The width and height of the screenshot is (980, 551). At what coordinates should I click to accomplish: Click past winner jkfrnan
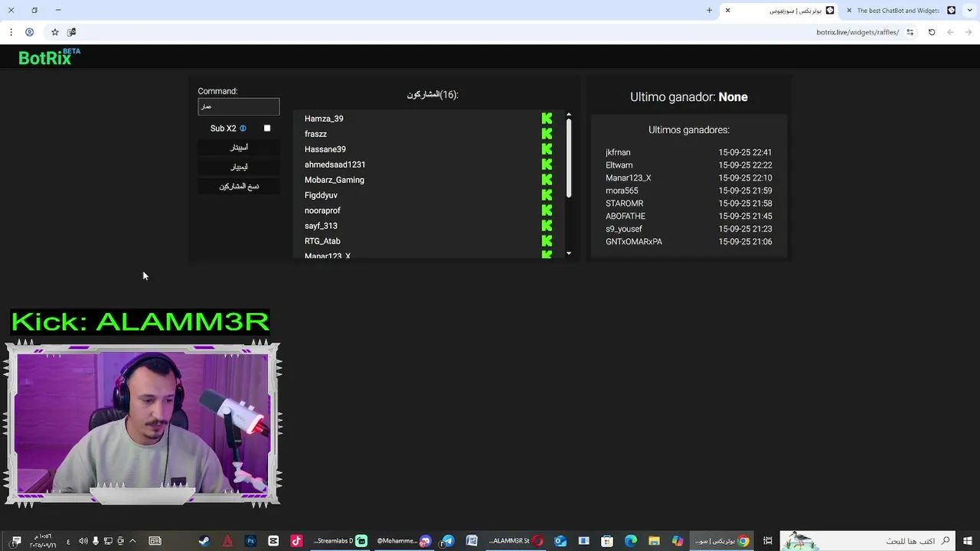(x=618, y=152)
